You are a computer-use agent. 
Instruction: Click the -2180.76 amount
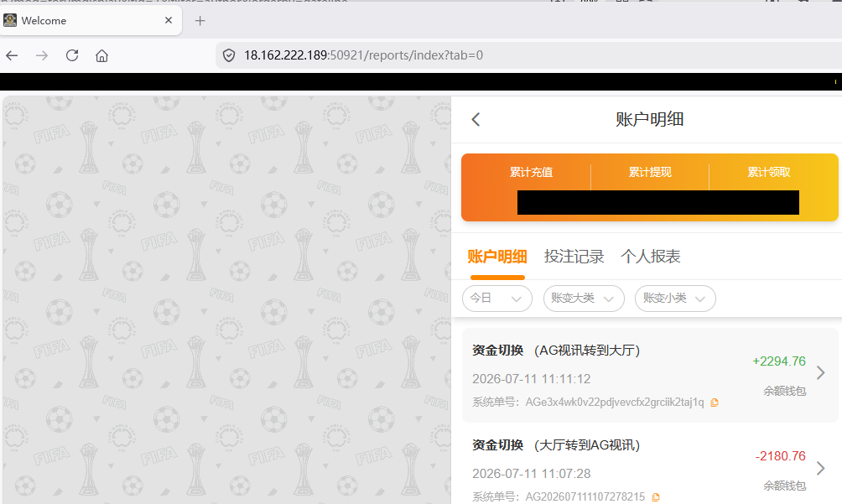pyautogui.click(x=781, y=456)
